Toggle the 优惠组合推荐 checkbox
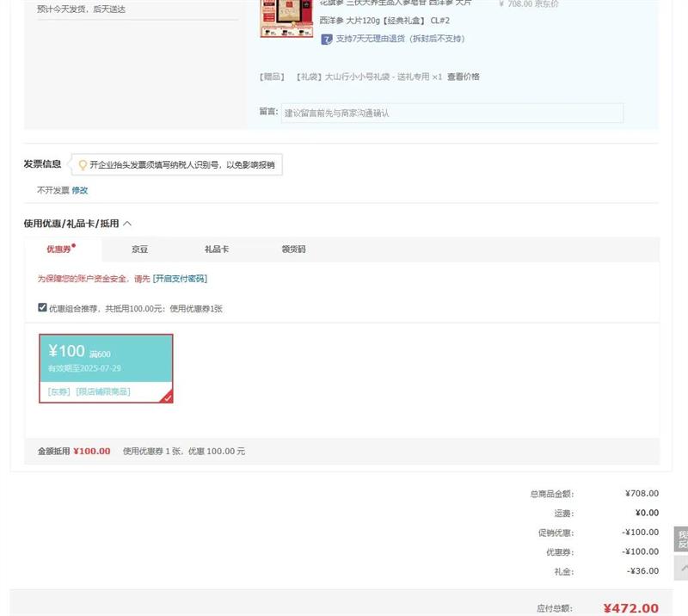The image size is (688, 616). coord(43,307)
